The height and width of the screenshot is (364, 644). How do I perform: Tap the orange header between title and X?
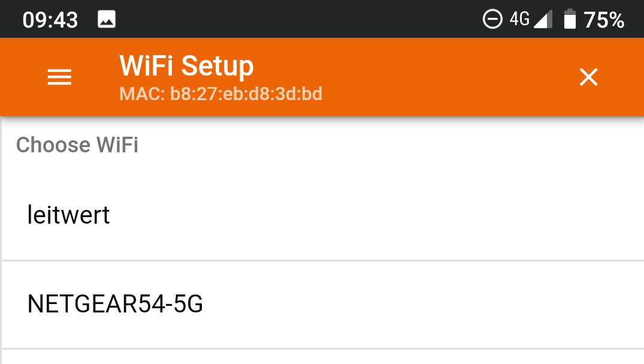coord(419,77)
